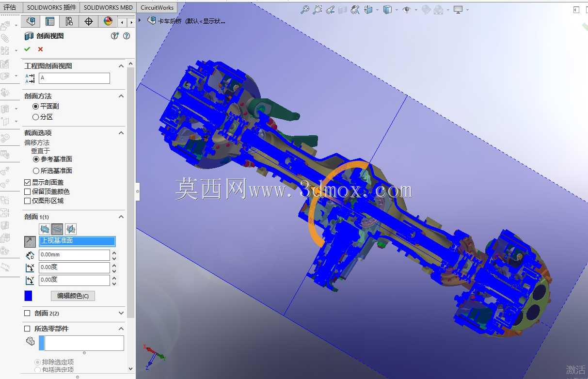Image resolution: width=588 pixels, height=379 pixels.
Task: Uncheck 显示剖面盖 checkbox
Action: point(28,182)
